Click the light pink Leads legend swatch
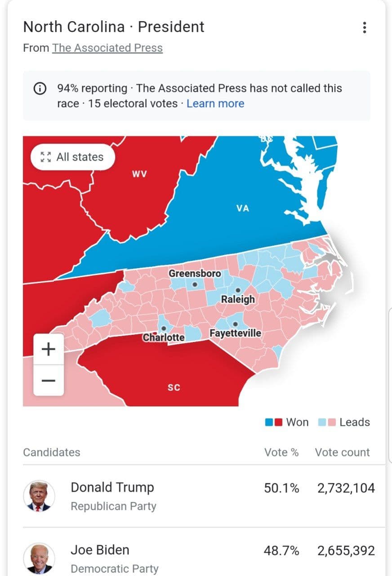The width and height of the screenshot is (392, 576). pyautogui.click(x=332, y=423)
